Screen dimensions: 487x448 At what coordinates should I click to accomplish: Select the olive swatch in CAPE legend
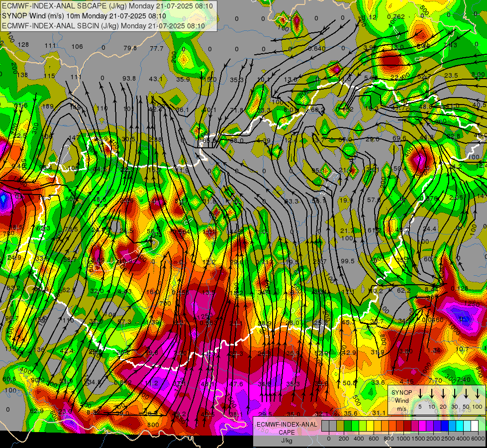pos(340,426)
